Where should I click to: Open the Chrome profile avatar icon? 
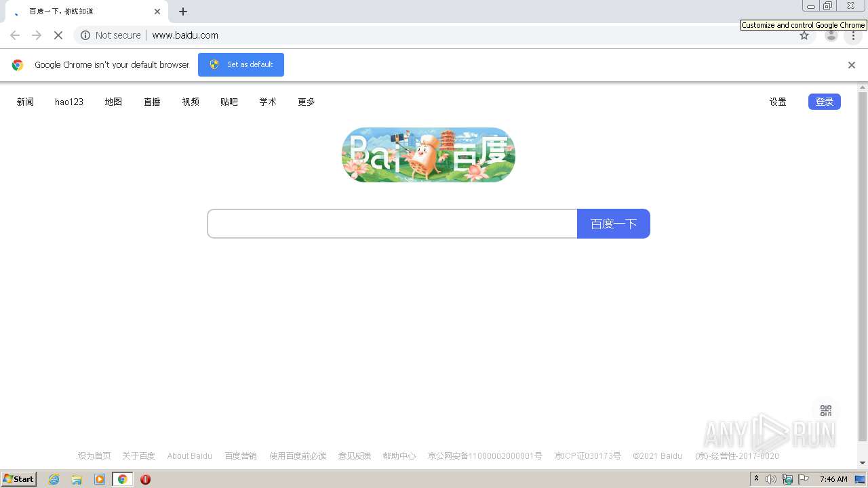tap(831, 35)
